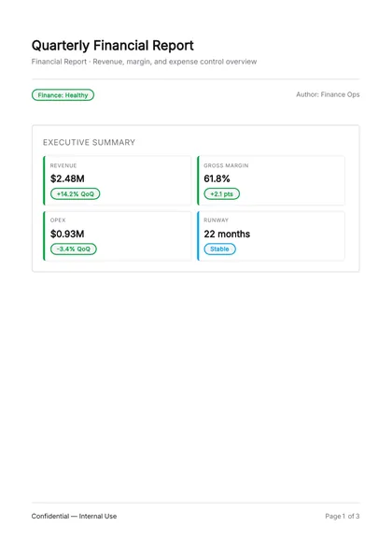The height and width of the screenshot is (555, 392).
Task: Click the Financial Report subtitle line
Action: pyautogui.click(x=144, y=62)
